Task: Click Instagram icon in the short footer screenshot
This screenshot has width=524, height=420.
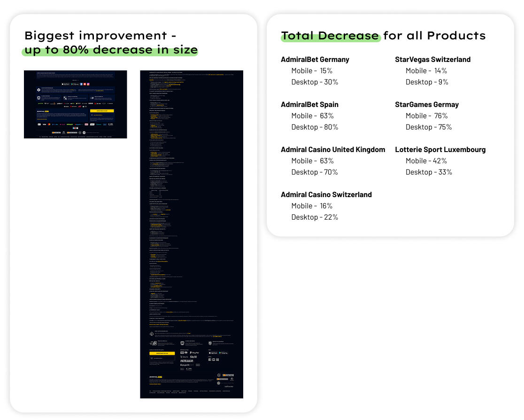Action: (88, 84)
